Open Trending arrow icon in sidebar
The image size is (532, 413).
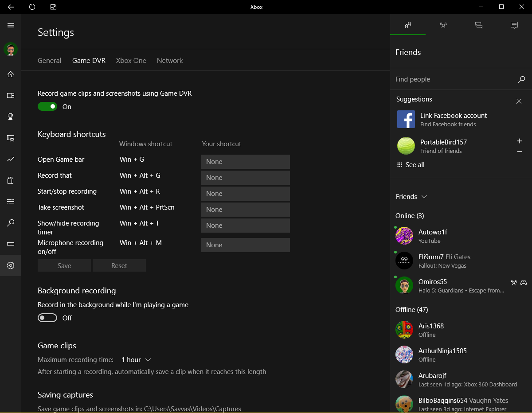[x=11, y=159]
